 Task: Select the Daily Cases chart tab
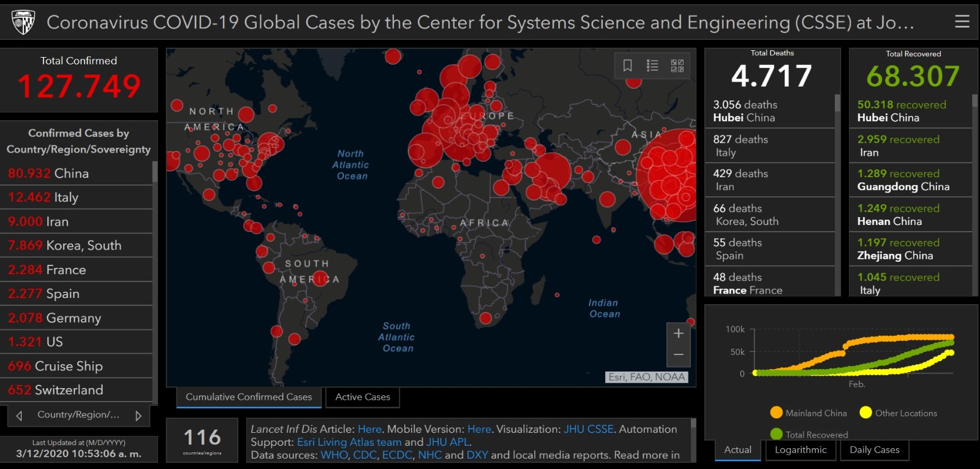[875, 450]
